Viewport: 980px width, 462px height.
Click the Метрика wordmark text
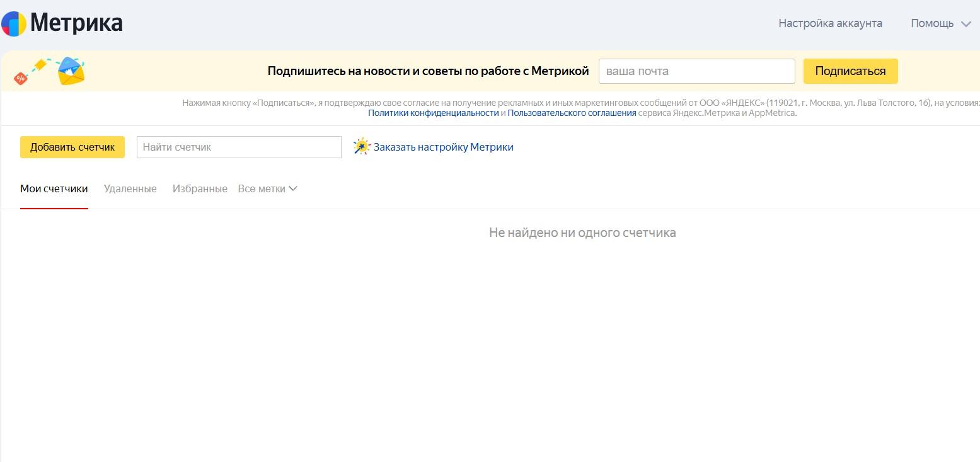[x=76, y=24]
